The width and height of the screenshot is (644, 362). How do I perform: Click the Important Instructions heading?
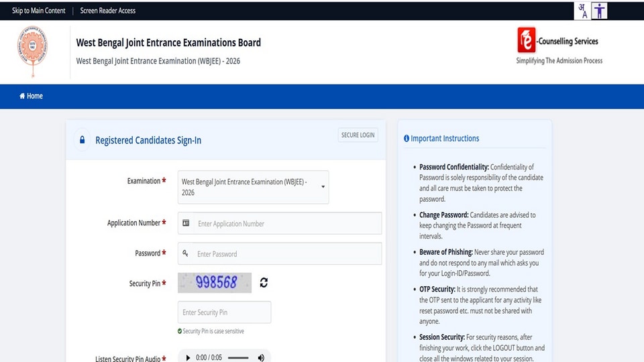click(445, 139)
